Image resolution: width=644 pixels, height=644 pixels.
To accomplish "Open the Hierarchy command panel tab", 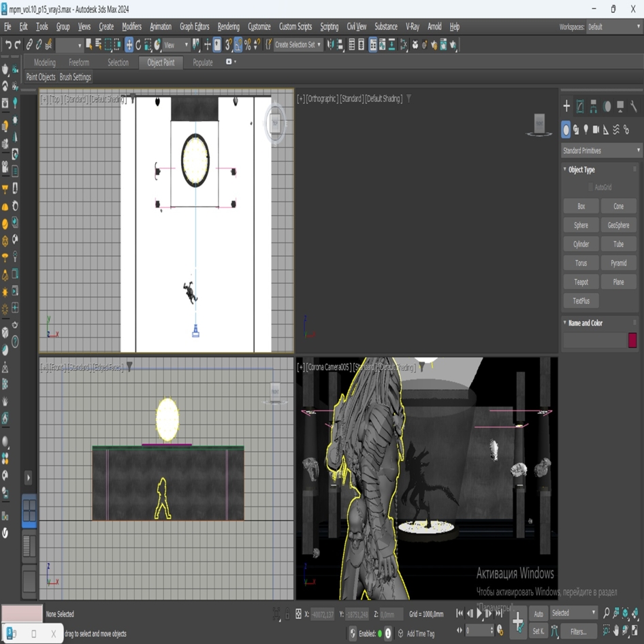I will pyautogui.click(x=594, y=106).
